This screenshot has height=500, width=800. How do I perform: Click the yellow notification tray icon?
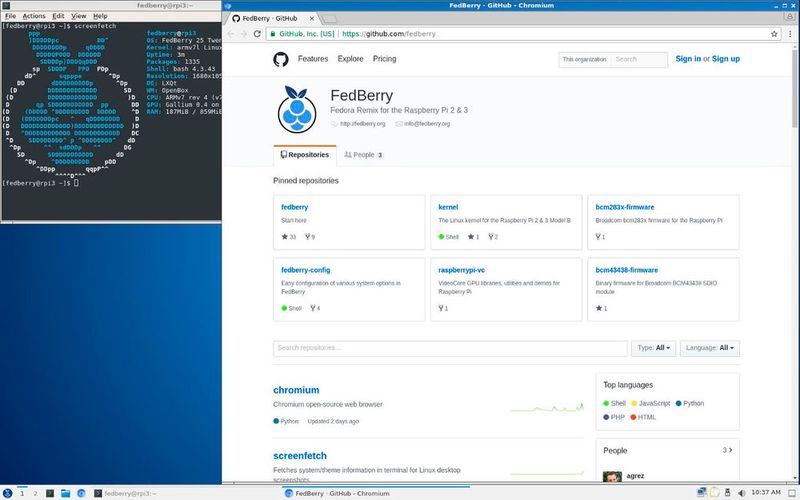[715, 492]
